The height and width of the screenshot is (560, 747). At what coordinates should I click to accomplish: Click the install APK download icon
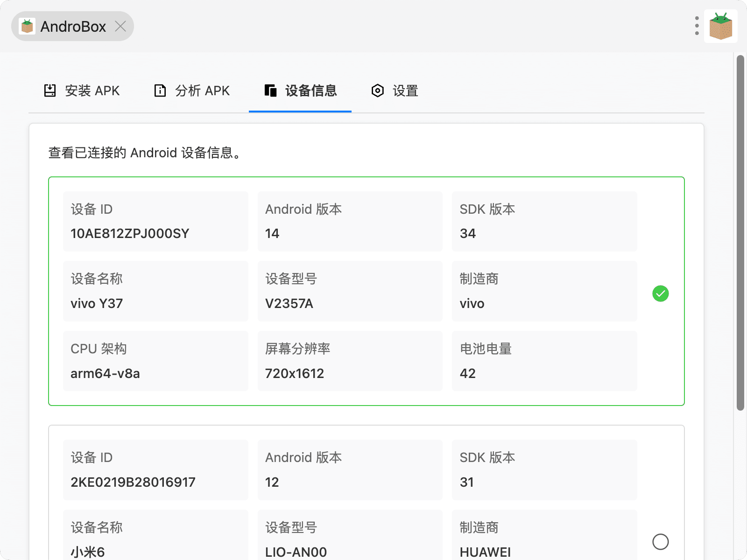coord(50,91)
